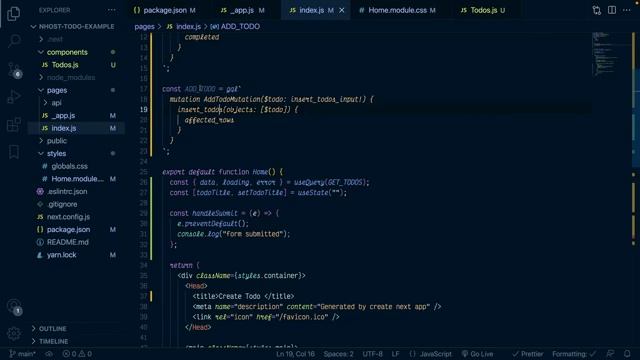Change JavaScript language mode
This screenshot has height=360, width=640.
tap(431, 354)
